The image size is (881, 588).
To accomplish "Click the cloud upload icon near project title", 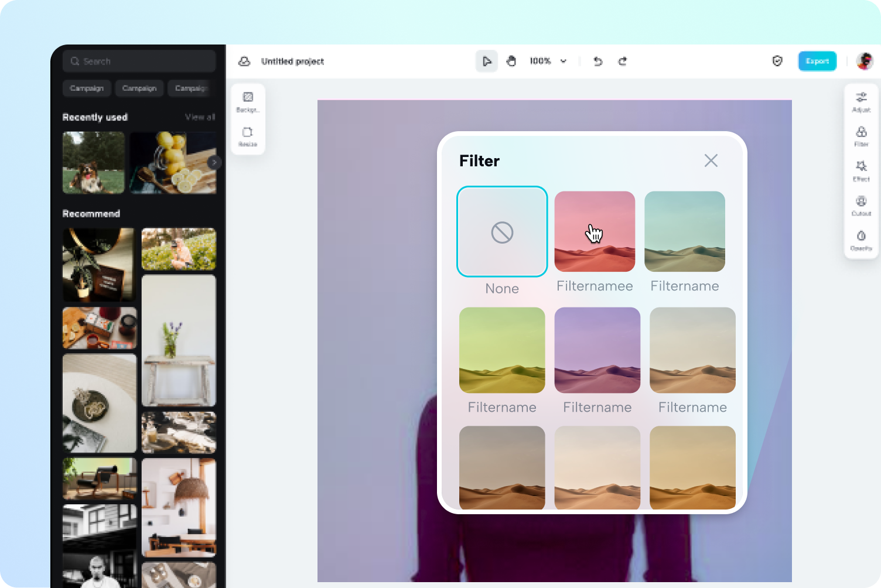I will click(244, 61).
